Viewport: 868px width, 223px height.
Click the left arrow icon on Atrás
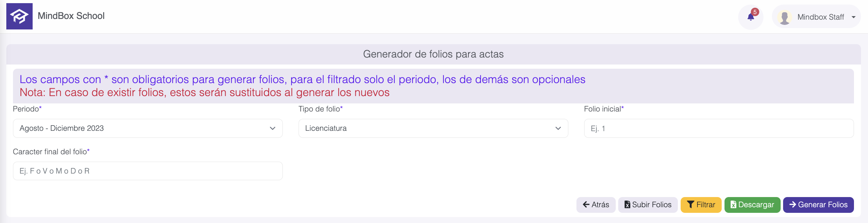[x=586, y=205]
